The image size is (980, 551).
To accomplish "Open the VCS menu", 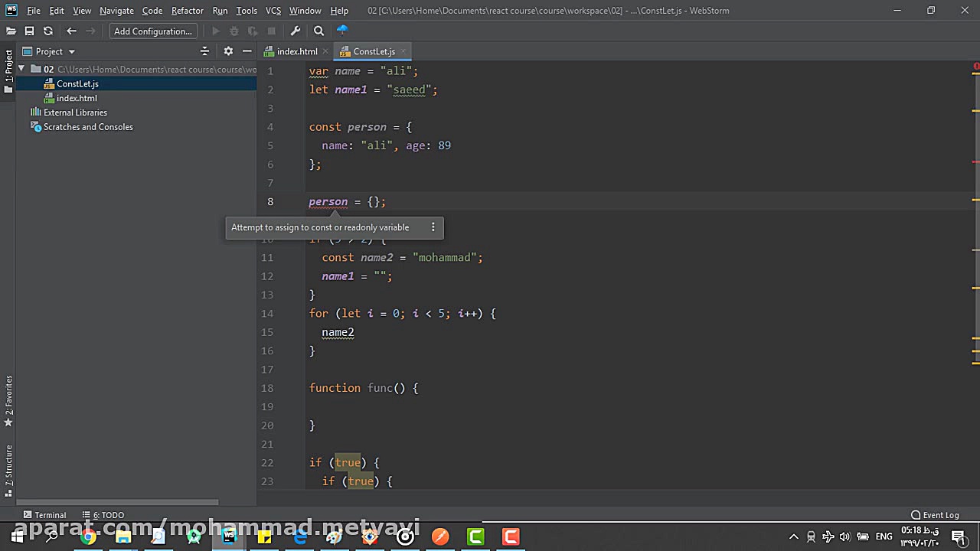I will [x=273, y=11].
